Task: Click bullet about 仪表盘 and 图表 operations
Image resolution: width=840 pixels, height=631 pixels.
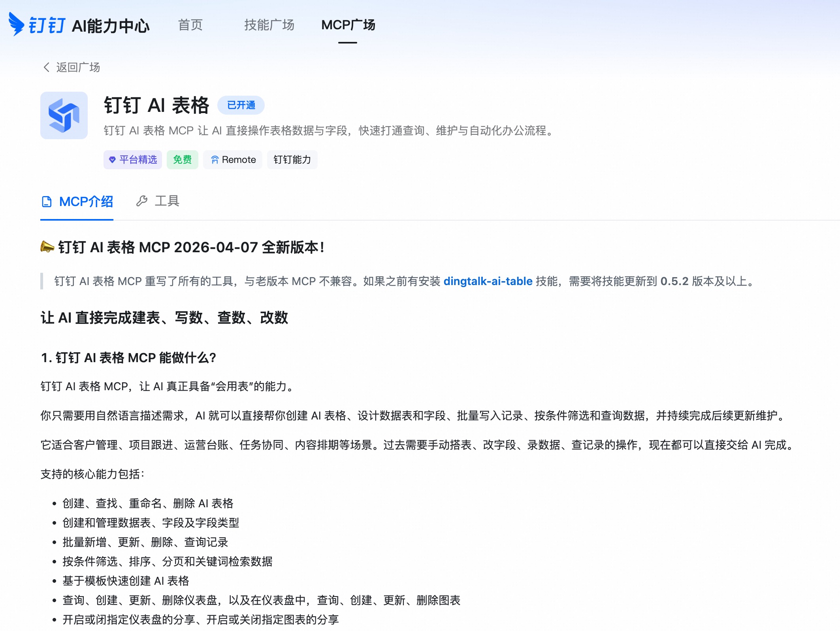Action: pyautogui.click(x=262, y=600)
